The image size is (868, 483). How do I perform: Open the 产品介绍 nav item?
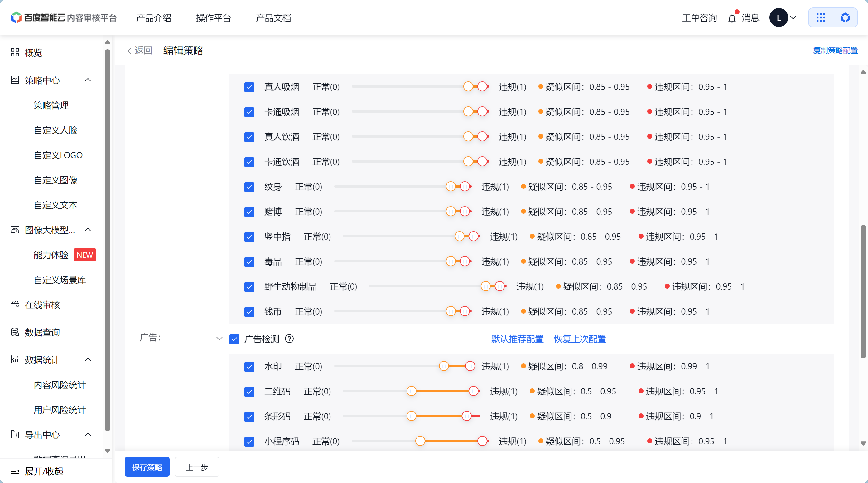pos(154,18)
